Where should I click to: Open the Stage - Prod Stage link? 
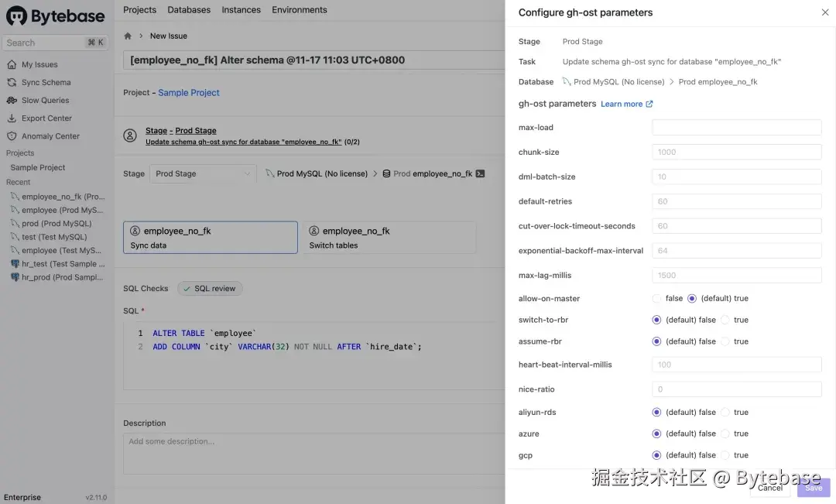pyautogui.click(x=180, y=131)
